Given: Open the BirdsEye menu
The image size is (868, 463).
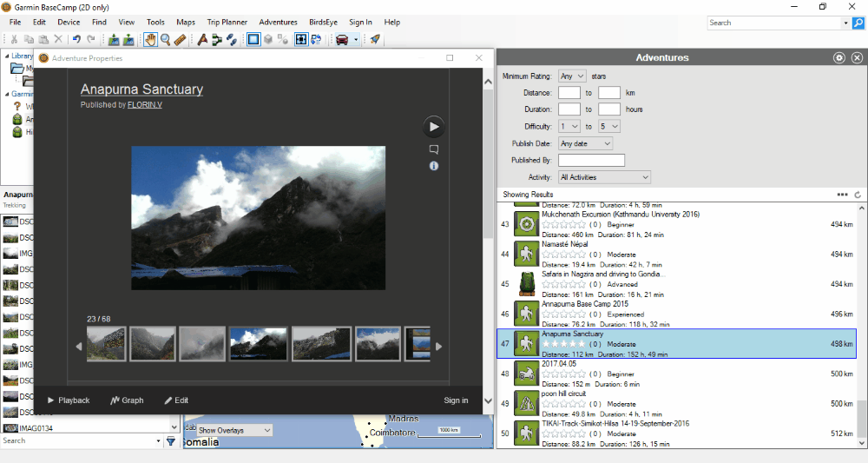Looking at the screenshot, I should point(323,23).
